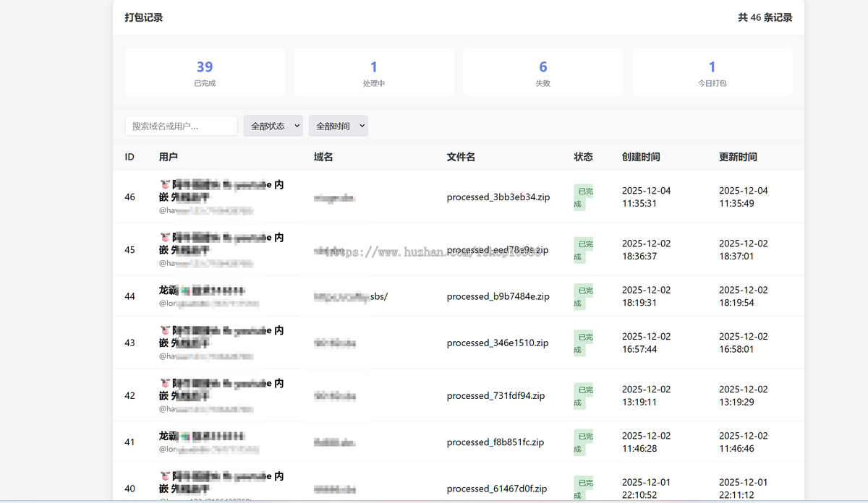
Task: Select the 处理中 stat card showing 1
Action: click(x=373, y=72)
